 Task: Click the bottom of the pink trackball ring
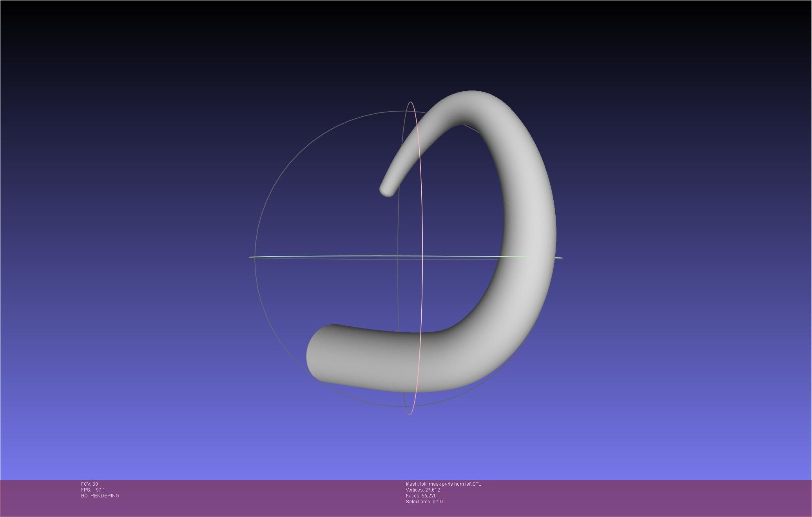(x=410, y=414)
